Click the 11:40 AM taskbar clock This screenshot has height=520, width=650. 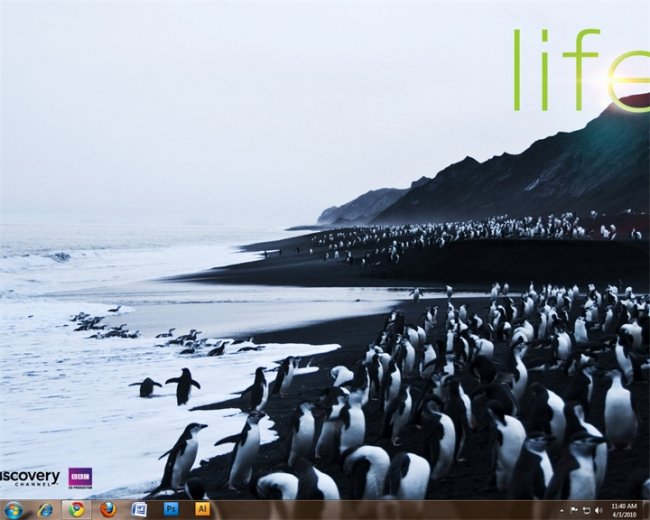[x=623, y=505]
